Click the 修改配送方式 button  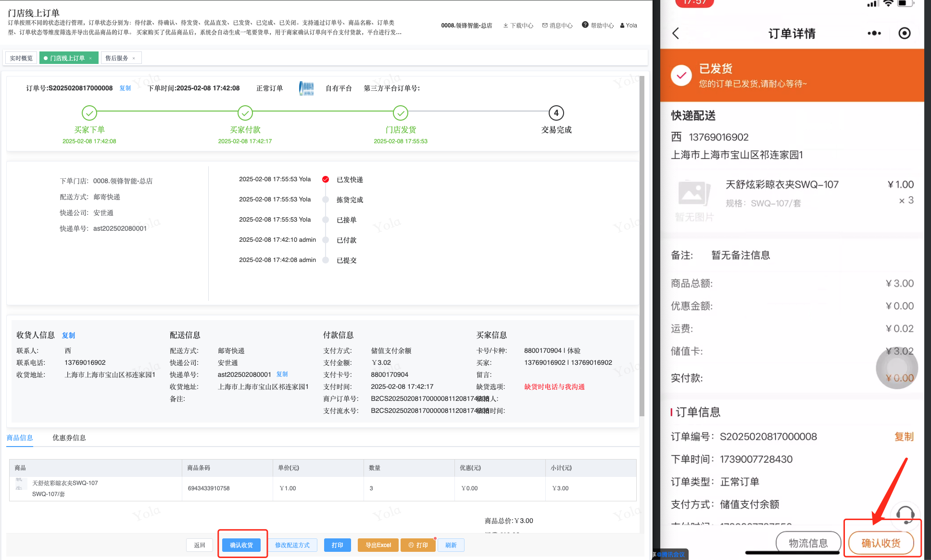(x=292, y=545)
